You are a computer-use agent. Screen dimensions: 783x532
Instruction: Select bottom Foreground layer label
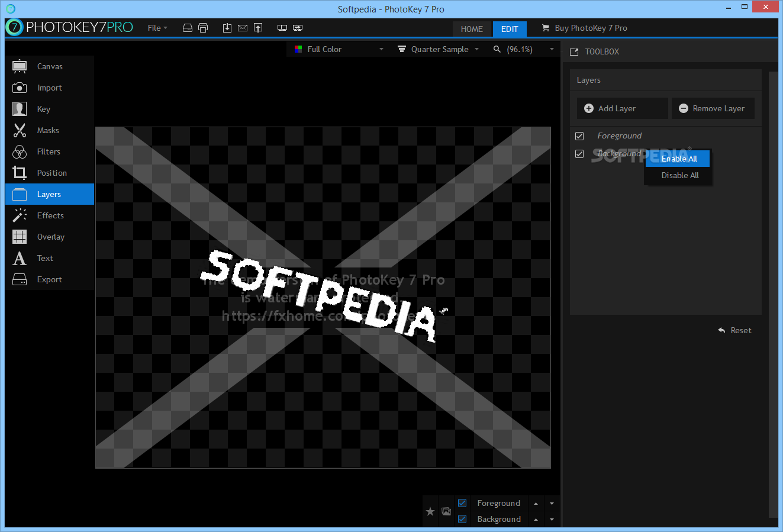tap(498, 503)
